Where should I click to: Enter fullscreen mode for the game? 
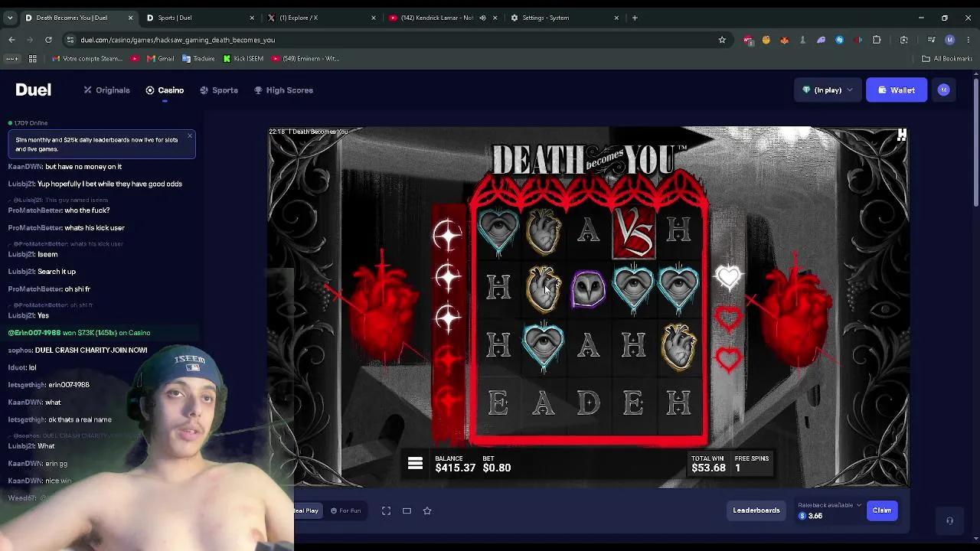pyautogui.click(x=386, y=510)
